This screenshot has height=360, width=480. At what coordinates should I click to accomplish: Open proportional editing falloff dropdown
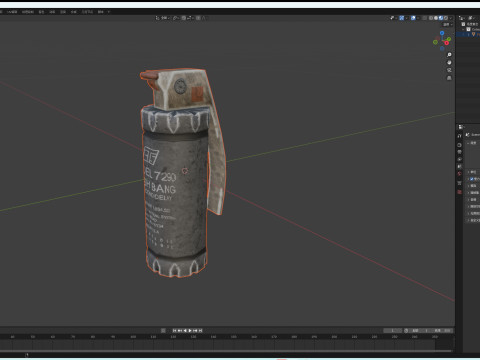click(203, 18)
